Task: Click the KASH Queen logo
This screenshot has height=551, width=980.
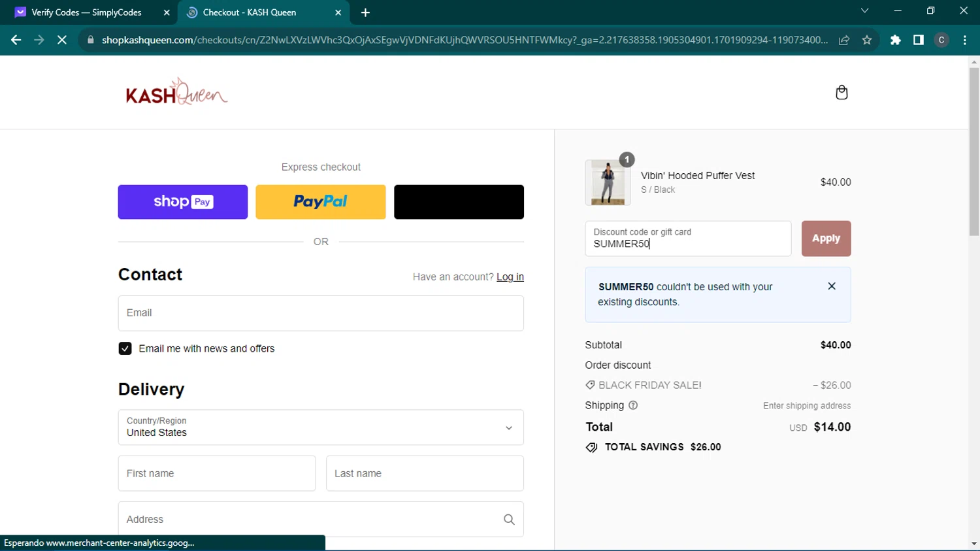Action: pos(176,92)
